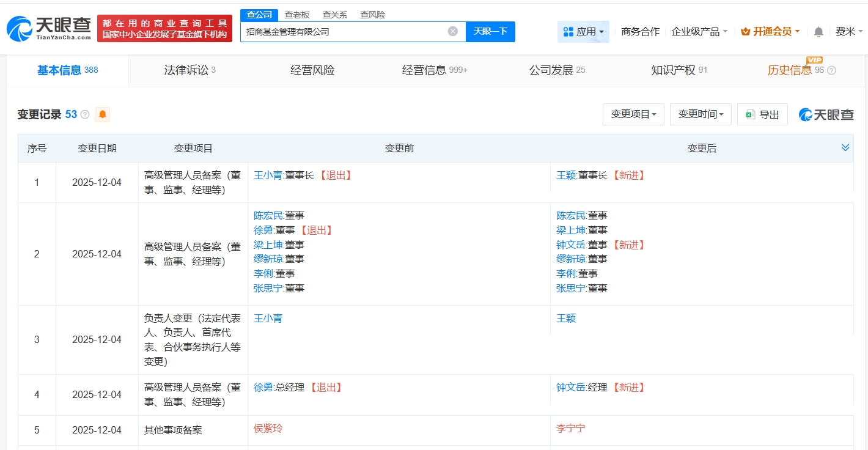Viewport: 868px width, 450px height.
Task: Click 李俐 in the 变更后 column
Action: 566,274
